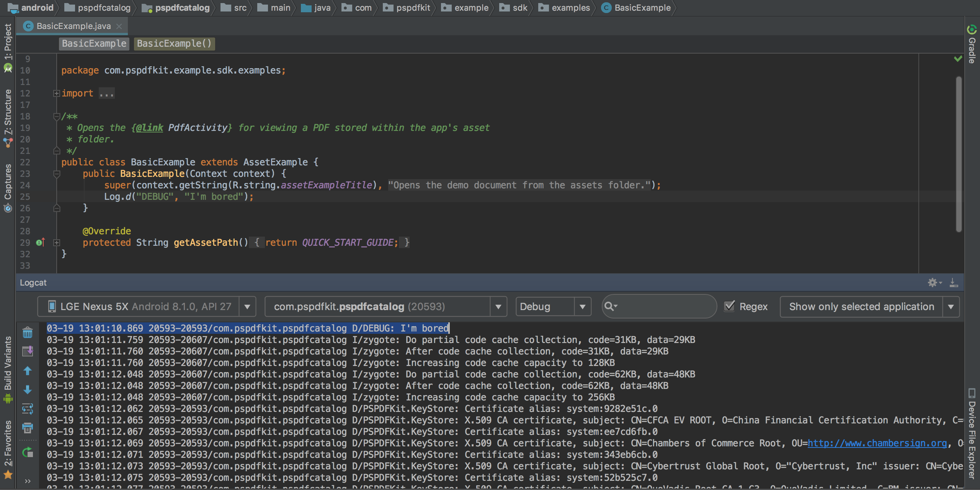
Task: Open the chambersign.org link in Logcat
Action: [x=876, y=443]
